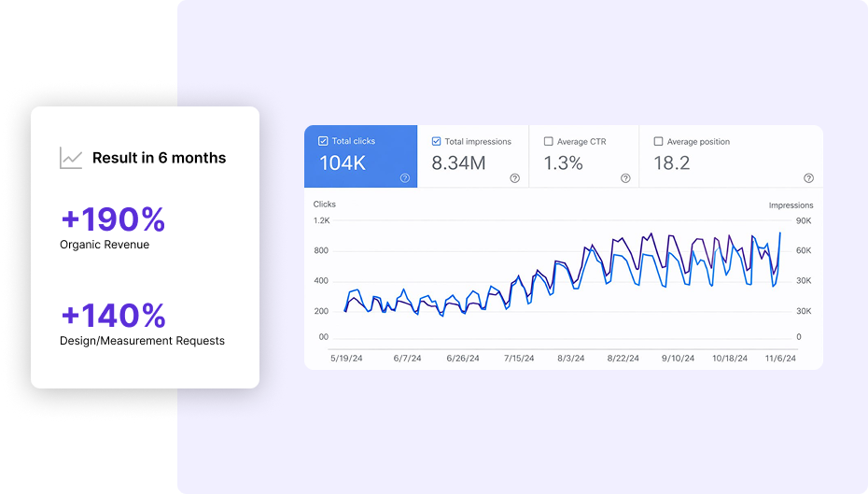This screenshot has height=494, width=868.
Task: Enable the Average position checkbox
Action: [x=659, y=142]
